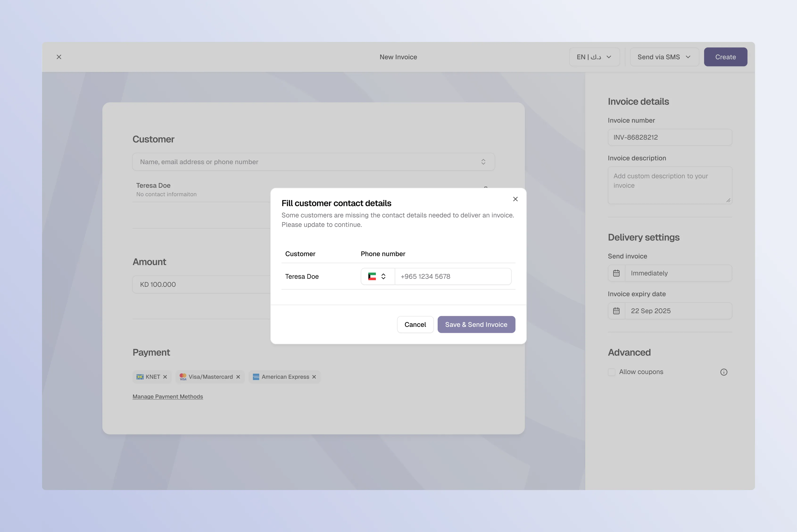Image resolution: width=797 pixels, height=532 pixels.
Task: Open the Immediately send invoice field
Action: point(678,273)
